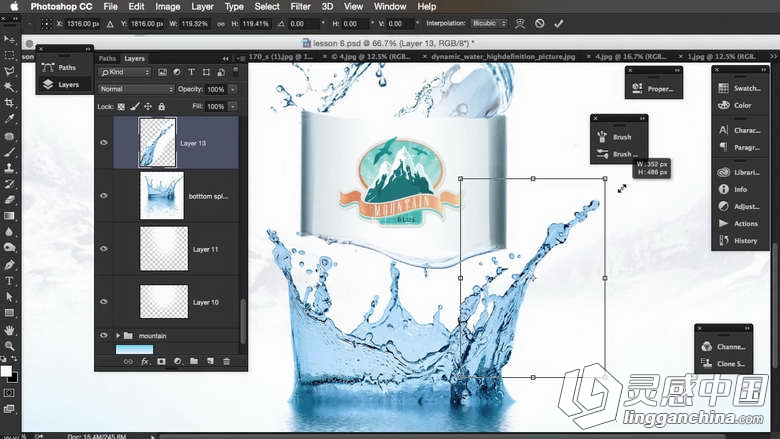The height and width of the screenshot is (439, 780).
Task: Hide Layer 10
Action: click(104, 302)
